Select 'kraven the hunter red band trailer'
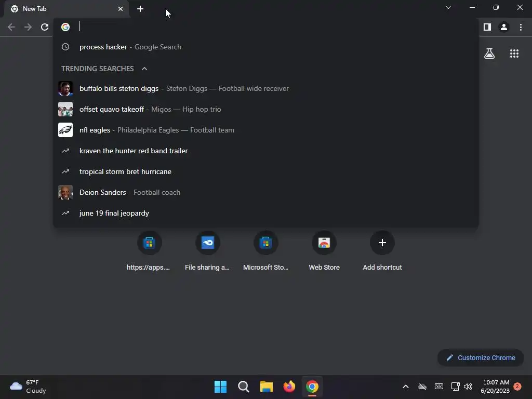532x399 pixels. pyautogui.click(x=266, y=151)
